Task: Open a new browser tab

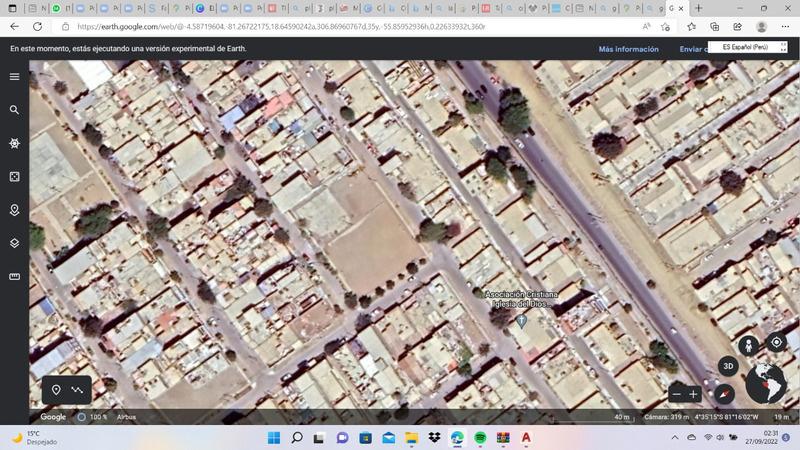Action: pyautogui.click(x=698, y=8)
